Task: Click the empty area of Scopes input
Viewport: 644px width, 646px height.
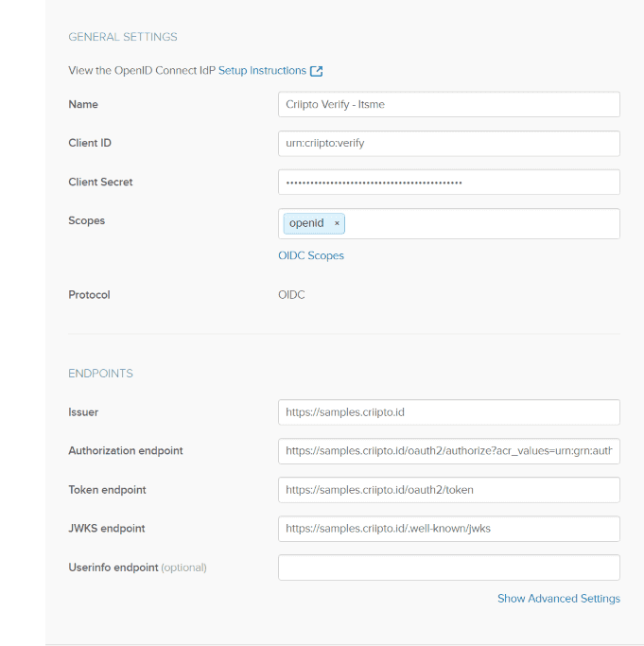Action: tap(481, 224)
